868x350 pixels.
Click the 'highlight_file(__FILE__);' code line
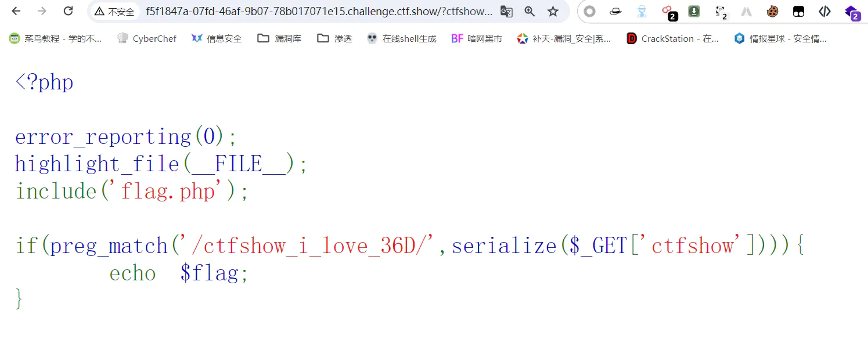pos(161,164)
